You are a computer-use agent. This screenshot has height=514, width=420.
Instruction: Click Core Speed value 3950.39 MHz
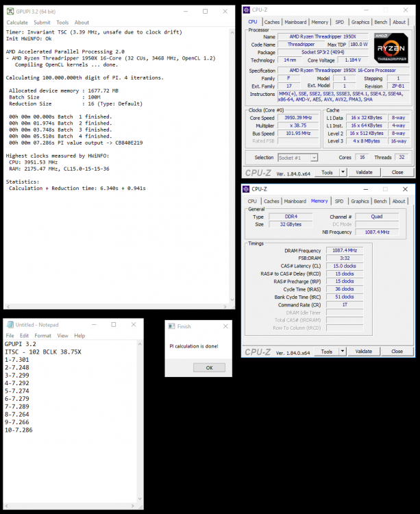pyautogui.click(x=298, y=118)
